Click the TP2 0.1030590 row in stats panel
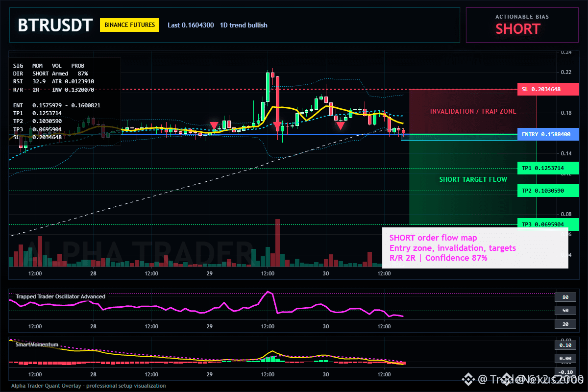This screenshot has width=588, height=392. 38,121
